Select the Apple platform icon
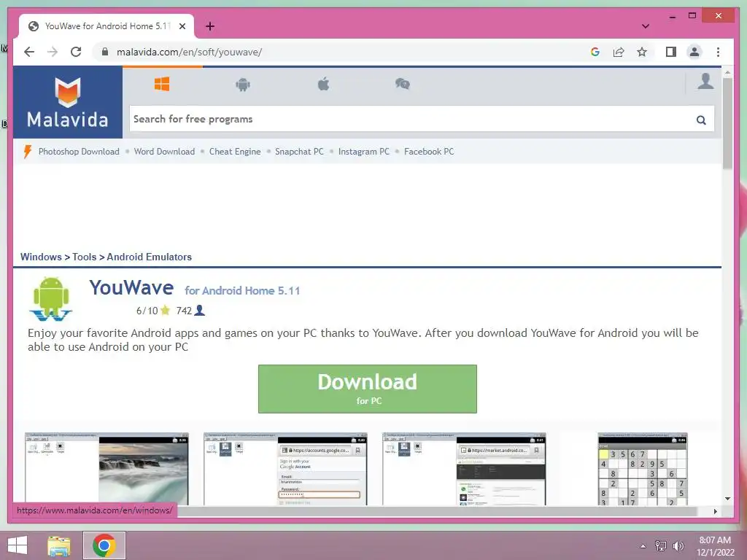747x560 pixels. tap(323, 85)
